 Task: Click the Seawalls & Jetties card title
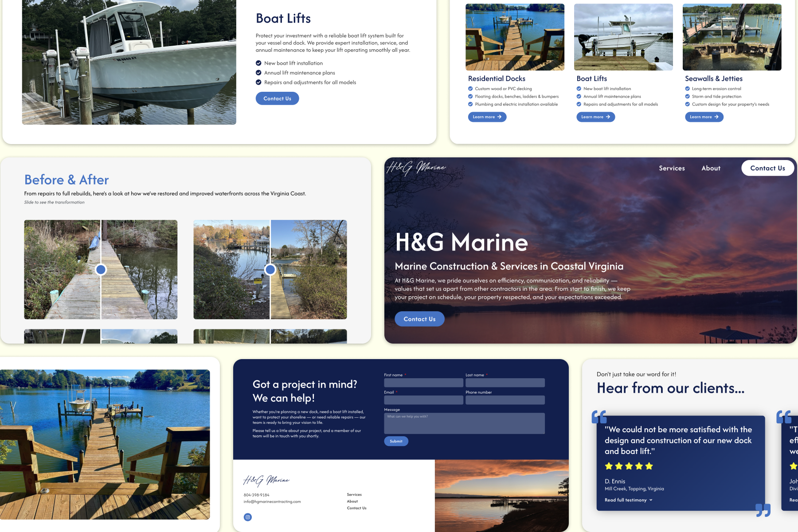714,78
